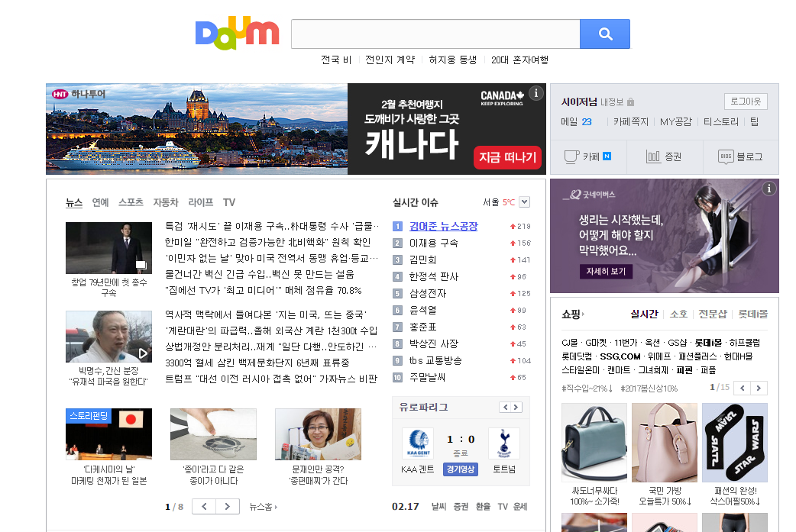Click the info icon on Canada banner
This screenshot has width=796, height=532.
(x=536, y=93)
